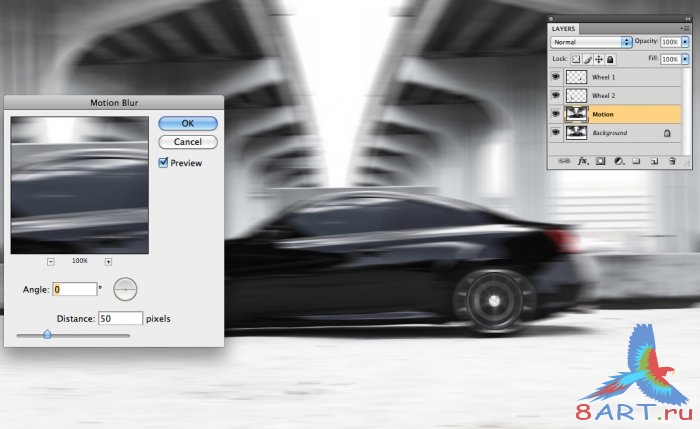Add a layer mask

pyautogui.click(x=600, y=161)
